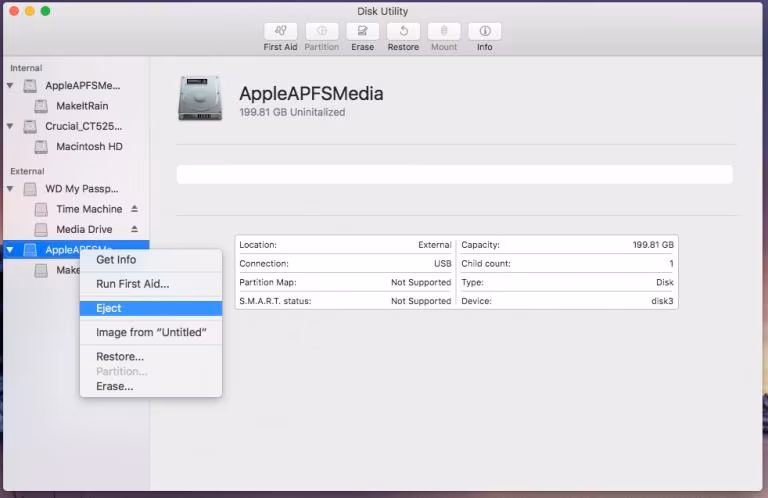This screenshot has height=498, width=768.
Task: Click "Not Supported" next to Partition Map
Action: (421, 283)
